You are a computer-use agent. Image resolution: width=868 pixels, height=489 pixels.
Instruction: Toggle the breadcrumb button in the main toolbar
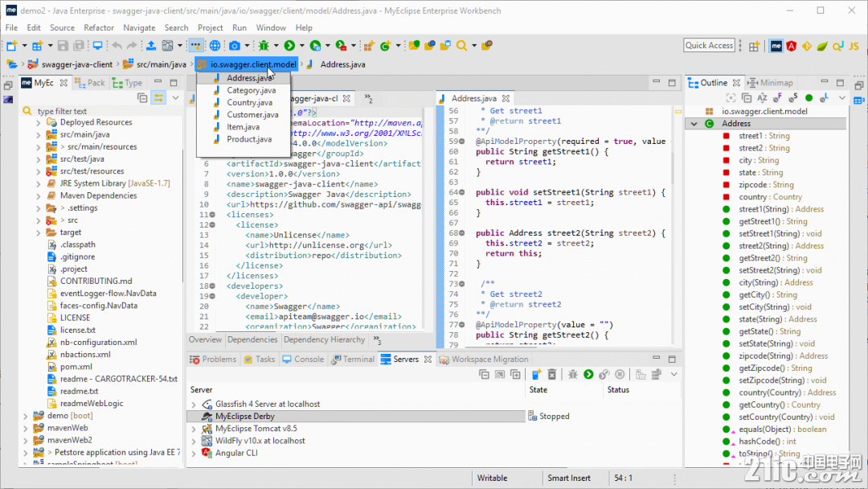click(x=195, y=45)
